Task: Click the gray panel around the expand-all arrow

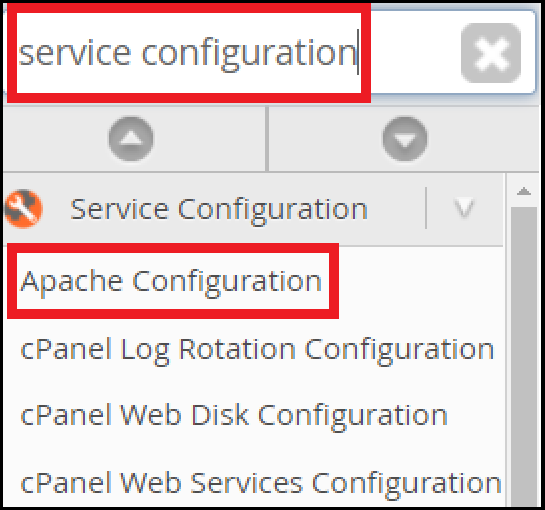Action: click(x=404, y=139)
